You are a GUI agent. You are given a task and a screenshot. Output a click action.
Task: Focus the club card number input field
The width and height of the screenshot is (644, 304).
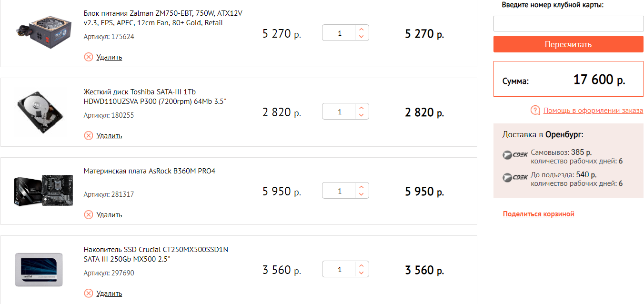pyautogui.click(x=568, y=24)
